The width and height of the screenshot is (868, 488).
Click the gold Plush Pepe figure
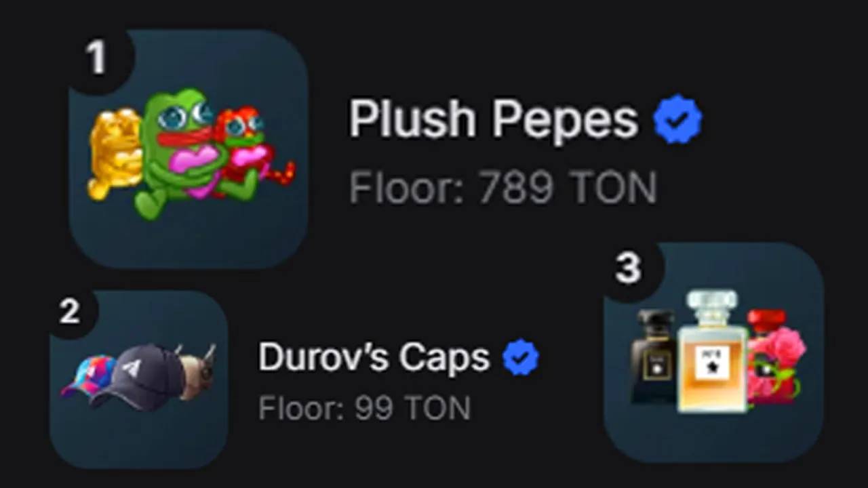[114, 155]
